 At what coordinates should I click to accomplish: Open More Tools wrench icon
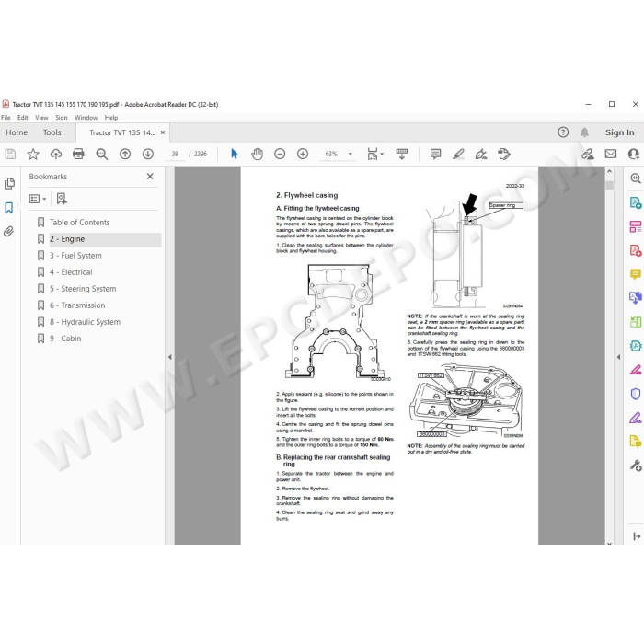(x=636, y=466)
